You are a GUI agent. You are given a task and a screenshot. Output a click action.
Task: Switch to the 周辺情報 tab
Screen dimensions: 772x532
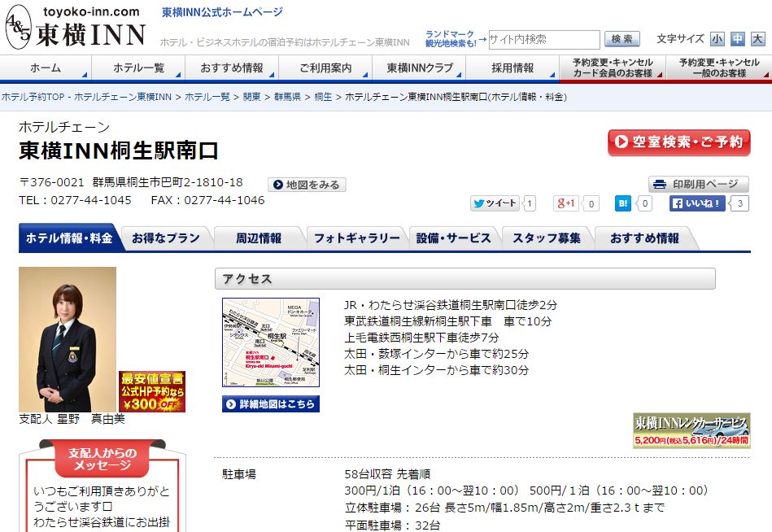[x=259, y=238]
